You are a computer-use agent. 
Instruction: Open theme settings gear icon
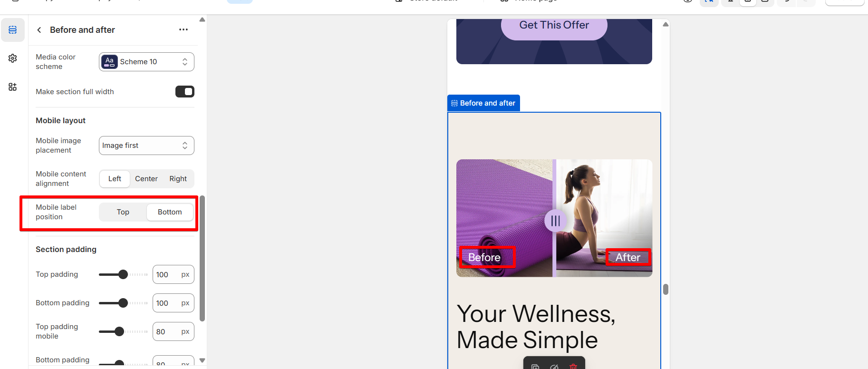13,58
